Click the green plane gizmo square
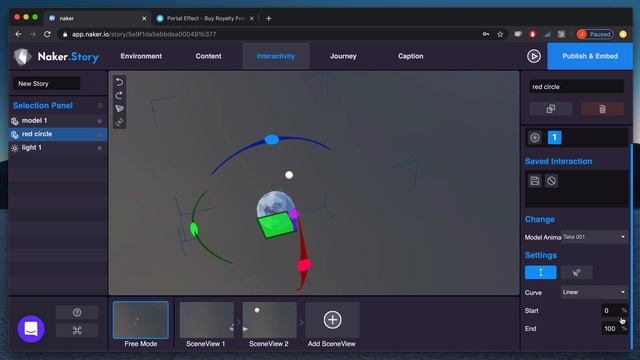 coord(276,225)
